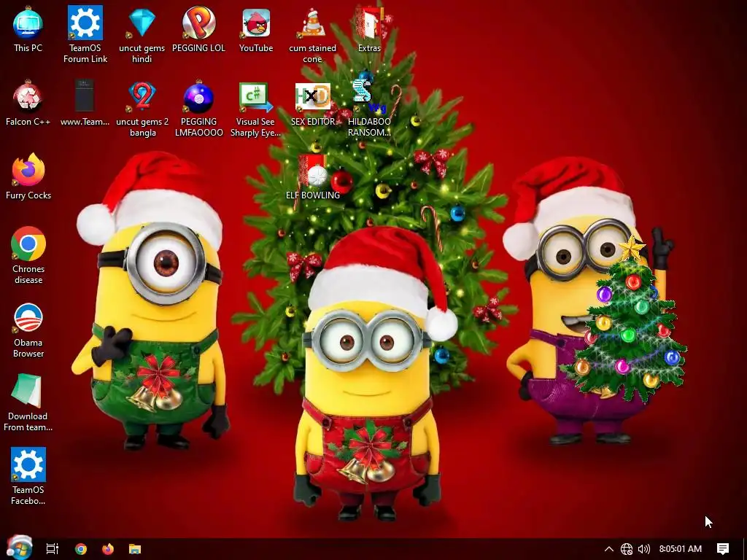The height and width of the screenshot is (560, 747).
Task: Launch Chrome from the taskbar
Action: 81,549
